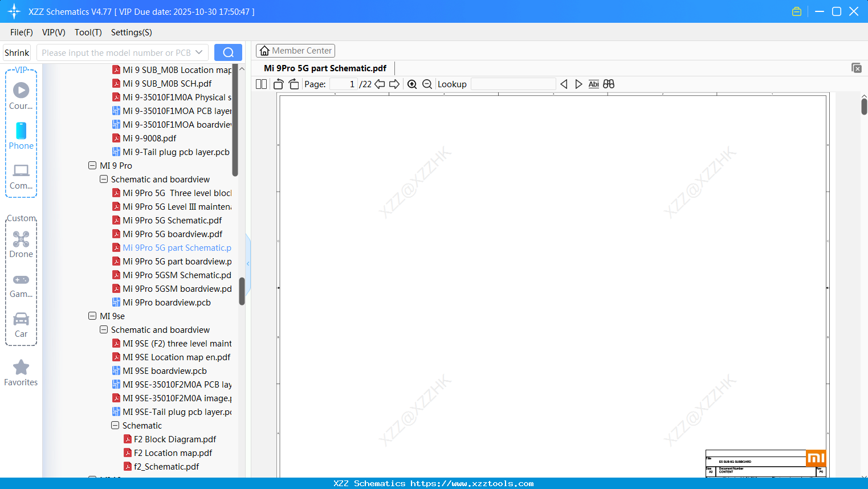868x489 pixels.
Task: Open the VIP menu
Action: coord(54,32)
